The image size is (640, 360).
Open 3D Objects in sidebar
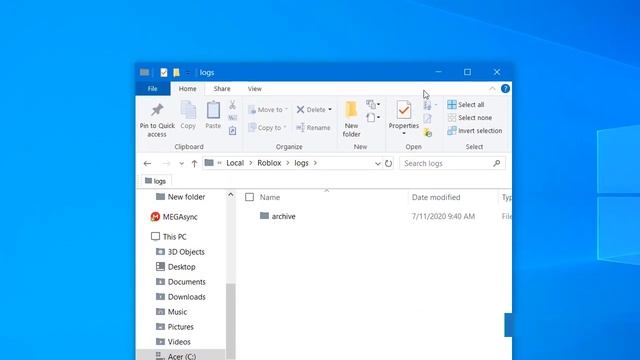[x=180, y=252]
